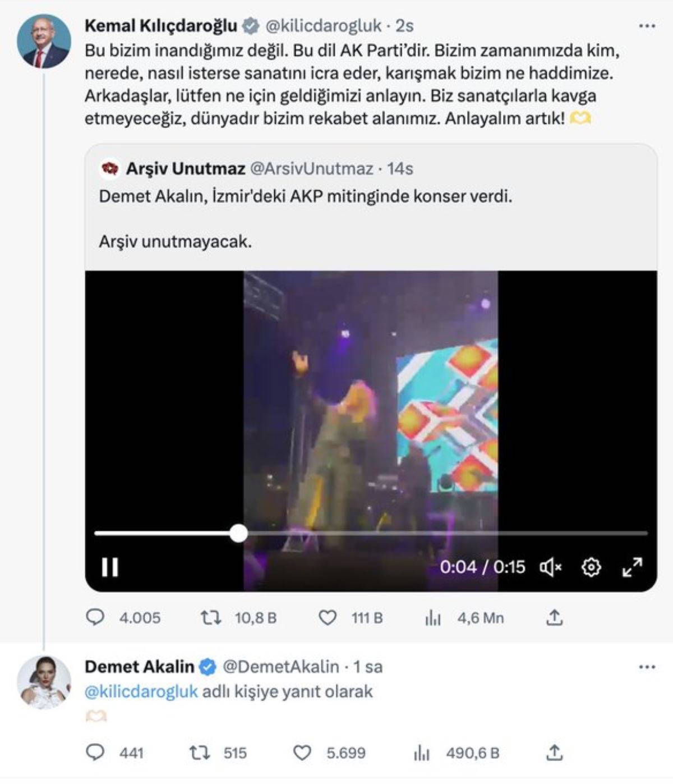Open Arşiv Unutmaz quoted tweet profile

(x=185, y=168)
